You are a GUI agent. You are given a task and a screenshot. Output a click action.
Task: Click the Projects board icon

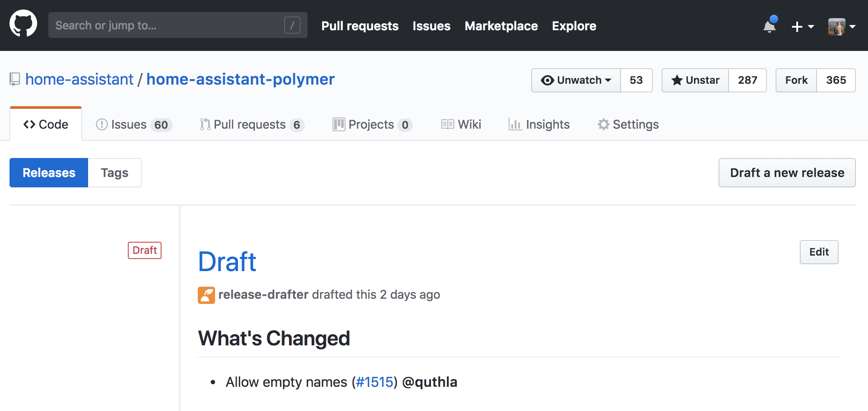[x=339, y=124]
